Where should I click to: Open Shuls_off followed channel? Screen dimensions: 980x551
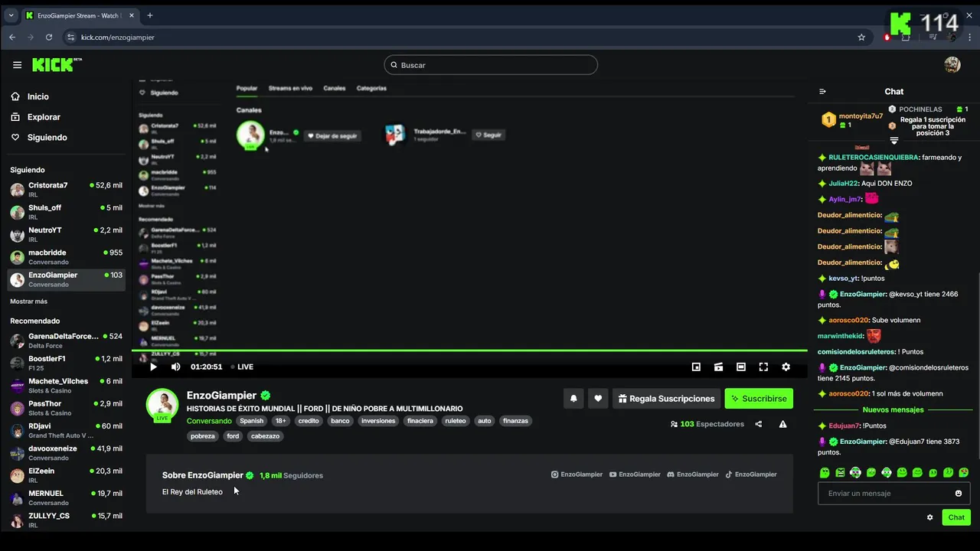[66, 212]
